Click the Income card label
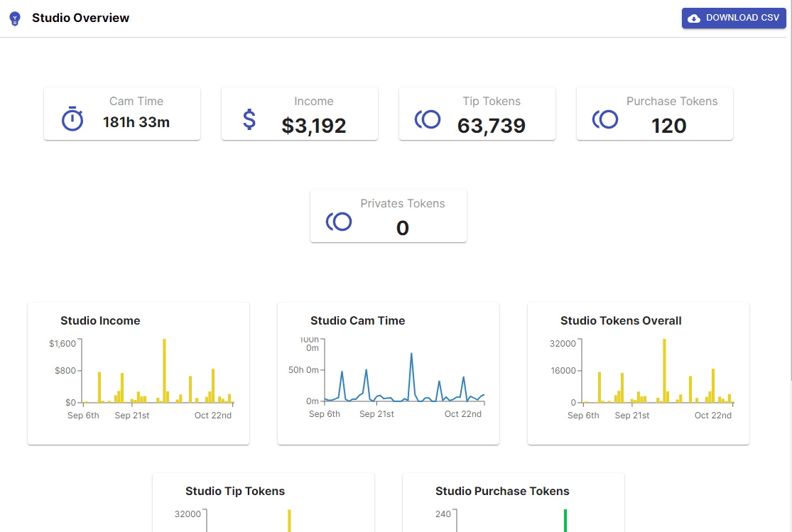This screenshot has width=792, height=532. coord(314,101)
